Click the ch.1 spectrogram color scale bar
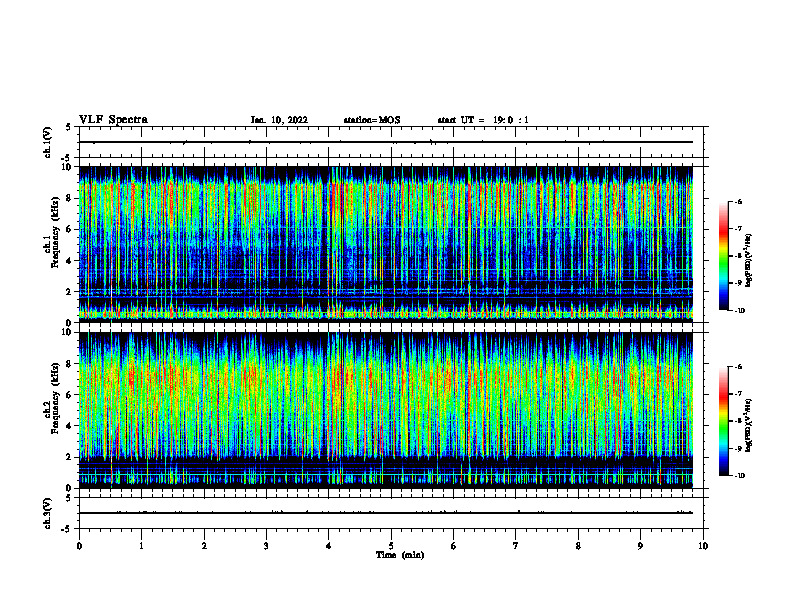Screen dimensions: 792x612 [x=723, y=256]
